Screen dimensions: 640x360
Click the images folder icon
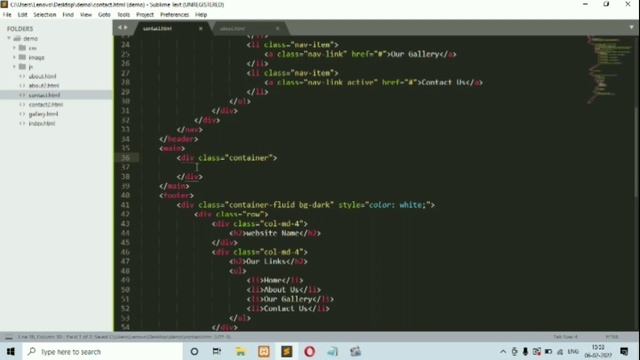tap(22, 57)
